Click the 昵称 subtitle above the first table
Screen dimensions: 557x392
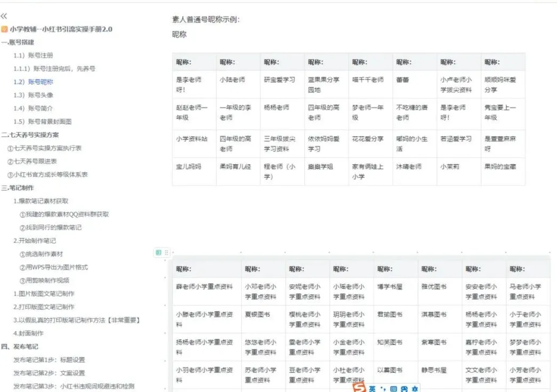click(x=179, y=34)
